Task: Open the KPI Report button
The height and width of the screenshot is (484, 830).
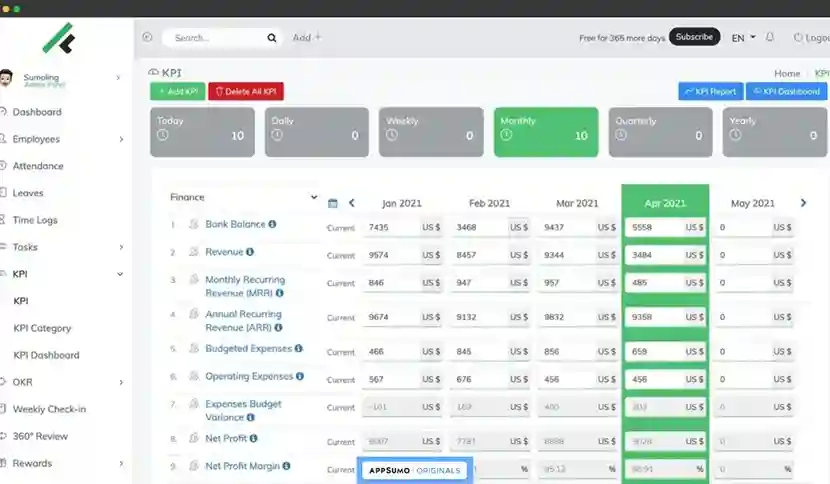Action: coord(711,91)
